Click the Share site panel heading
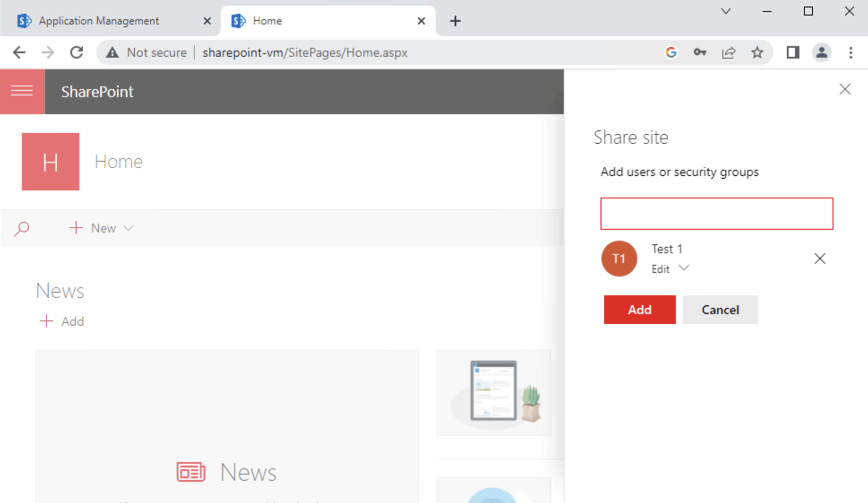 (631, 137)
